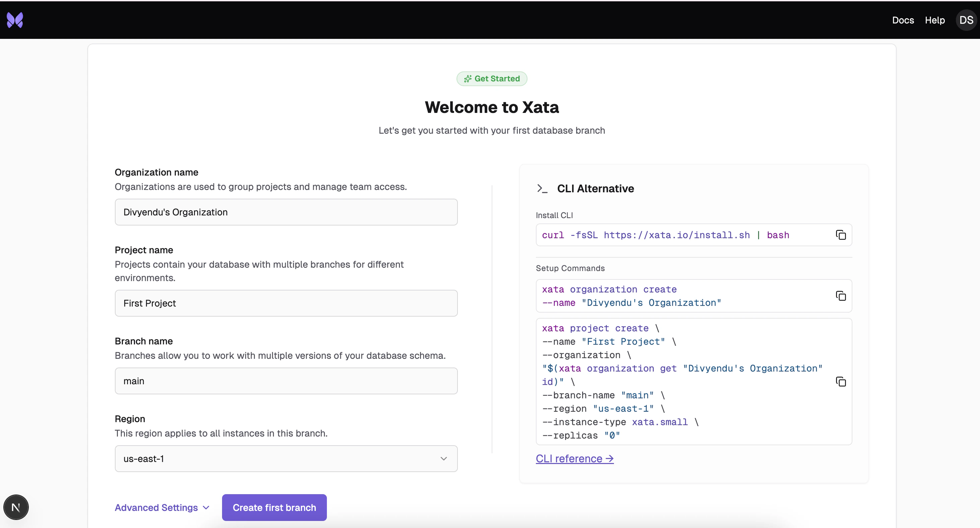Click the sparkle Get Started badge
The image size is (980, 528).
click(x=492, y=79)
